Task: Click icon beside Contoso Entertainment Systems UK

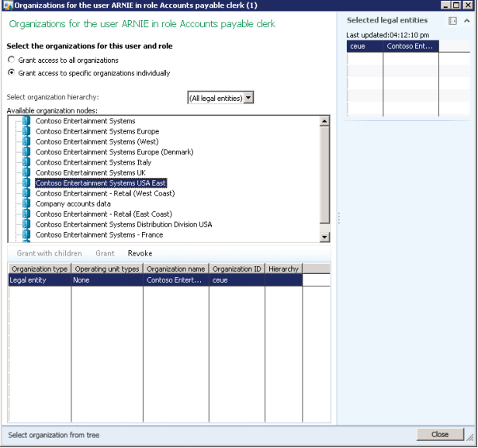Action: pos(26,172)
